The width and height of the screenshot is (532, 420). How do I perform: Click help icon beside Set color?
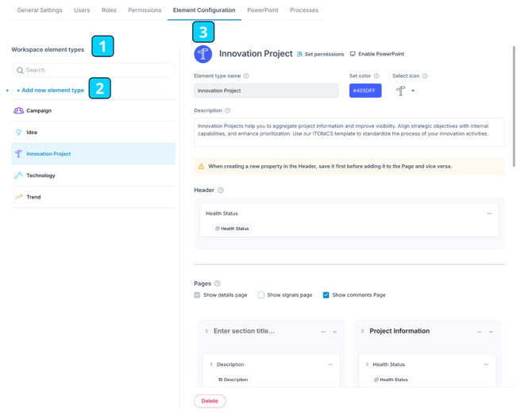pyautogui.click(x=376, y=76)
